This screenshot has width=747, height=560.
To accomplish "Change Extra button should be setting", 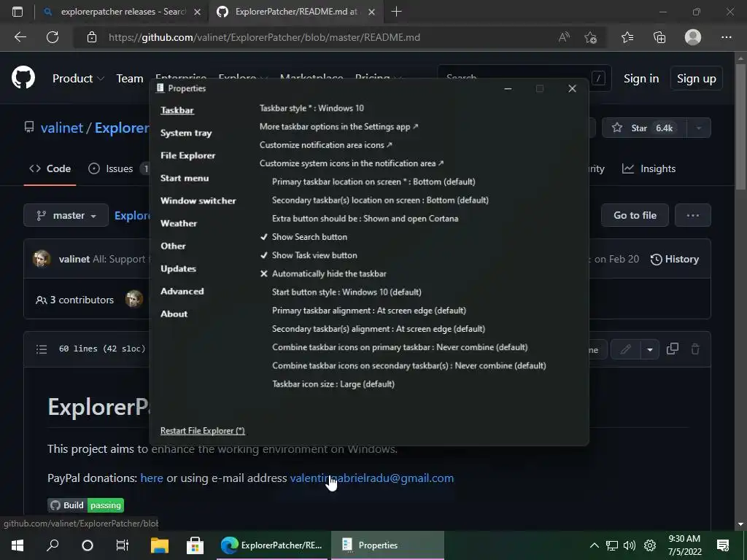I will pyautogui.click(x=365, y=219).
